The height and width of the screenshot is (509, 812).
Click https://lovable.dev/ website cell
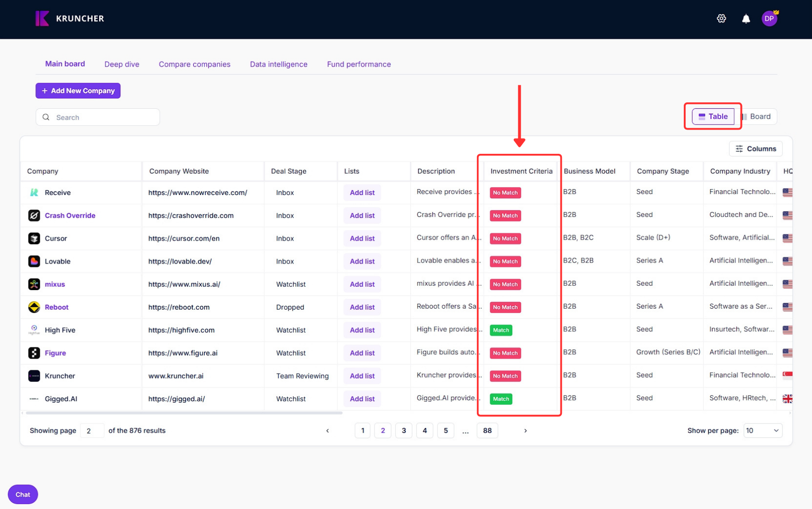point(180,261)
